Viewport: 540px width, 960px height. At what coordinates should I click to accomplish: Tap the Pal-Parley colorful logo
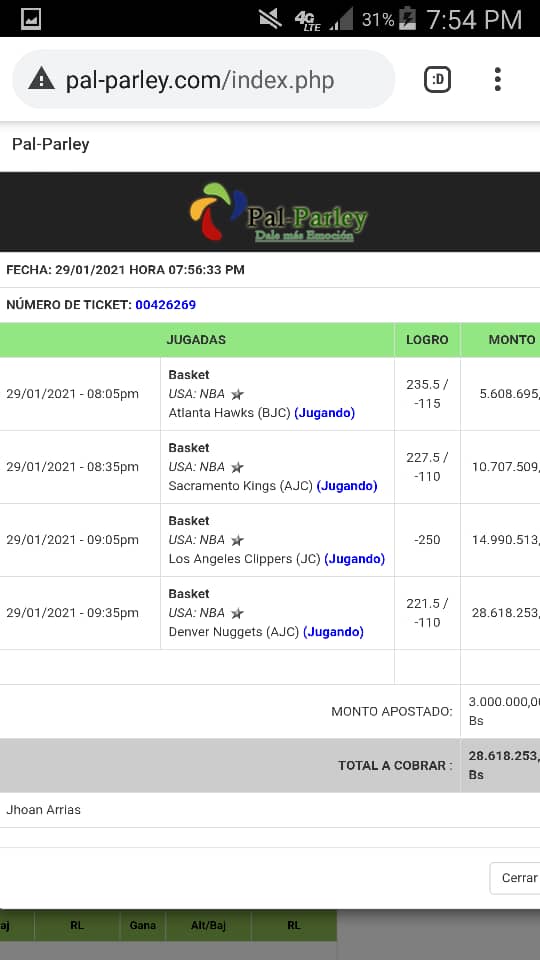[x=278, y=211]
